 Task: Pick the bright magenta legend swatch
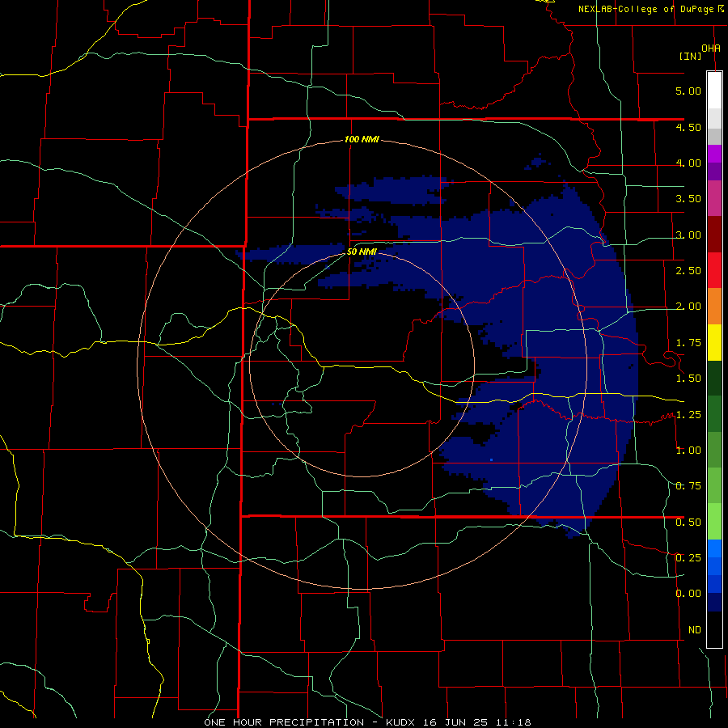click(x=714, y=154)
